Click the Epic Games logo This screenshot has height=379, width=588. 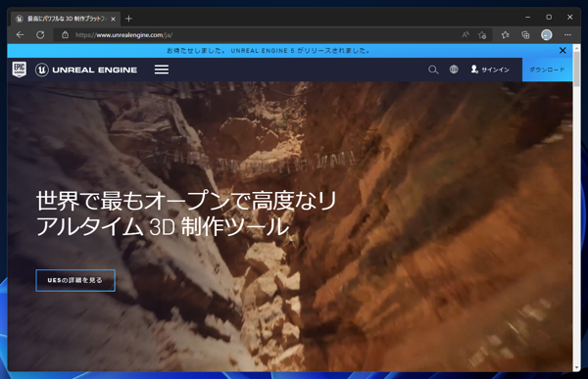[20, 70]
